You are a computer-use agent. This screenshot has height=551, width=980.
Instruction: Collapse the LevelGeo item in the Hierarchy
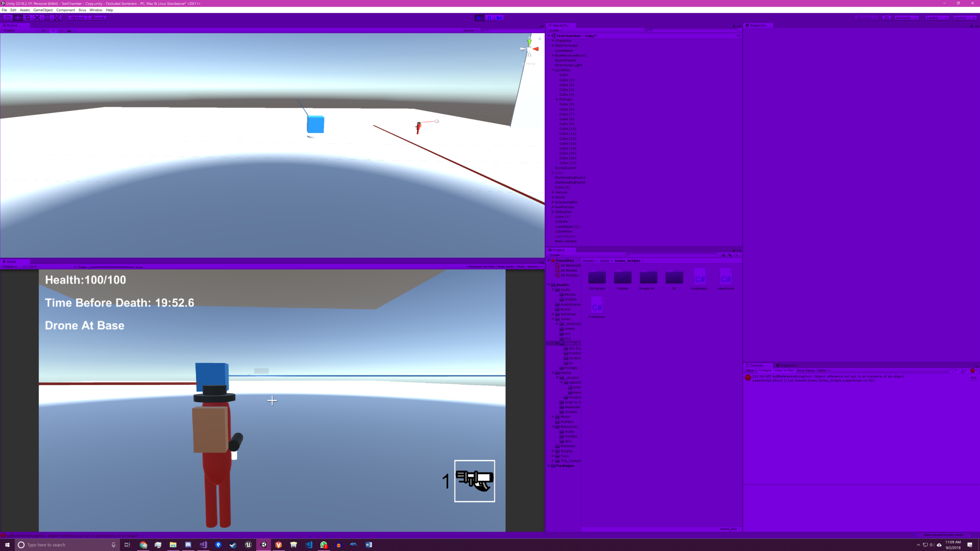552,70
